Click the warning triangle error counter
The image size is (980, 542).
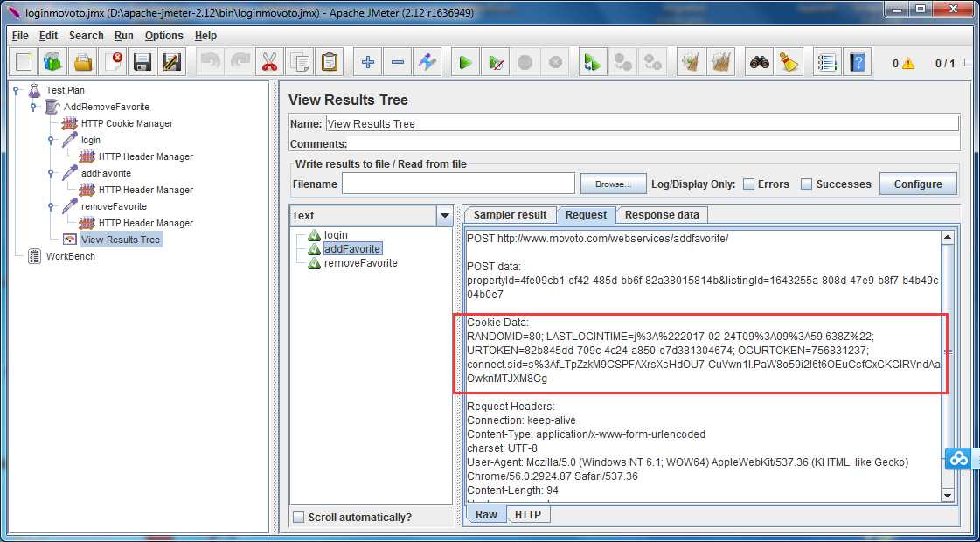tap(907, 63)
